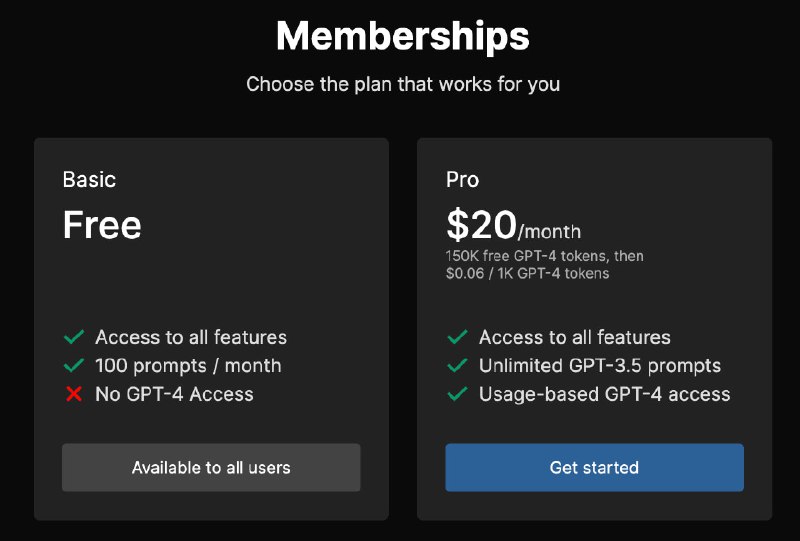Viewport: 800px width, 541px height.
Task: Click the checkmark beside Unlimited GPT-3.5 prompts
Action: pos(457,366)
